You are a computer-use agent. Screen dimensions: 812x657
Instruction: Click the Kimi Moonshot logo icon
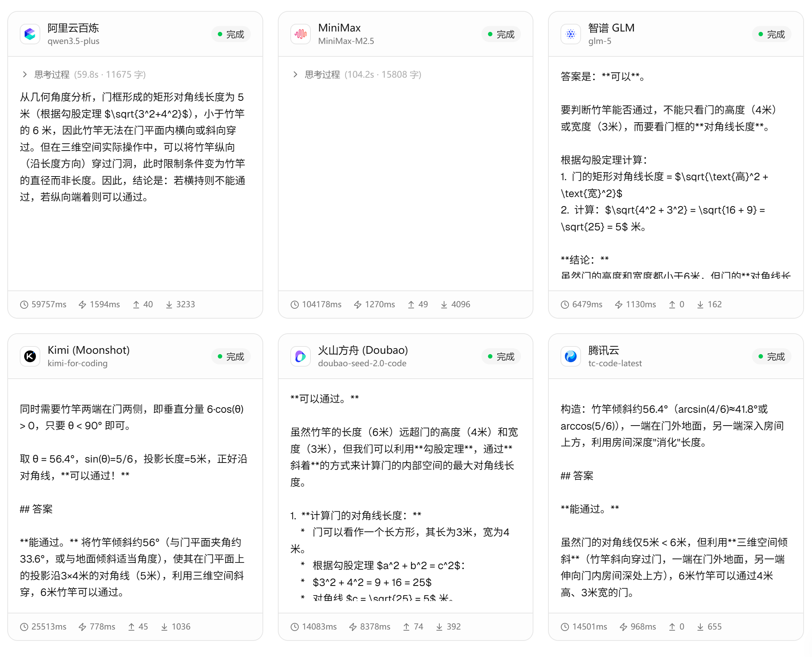[30, 356]
